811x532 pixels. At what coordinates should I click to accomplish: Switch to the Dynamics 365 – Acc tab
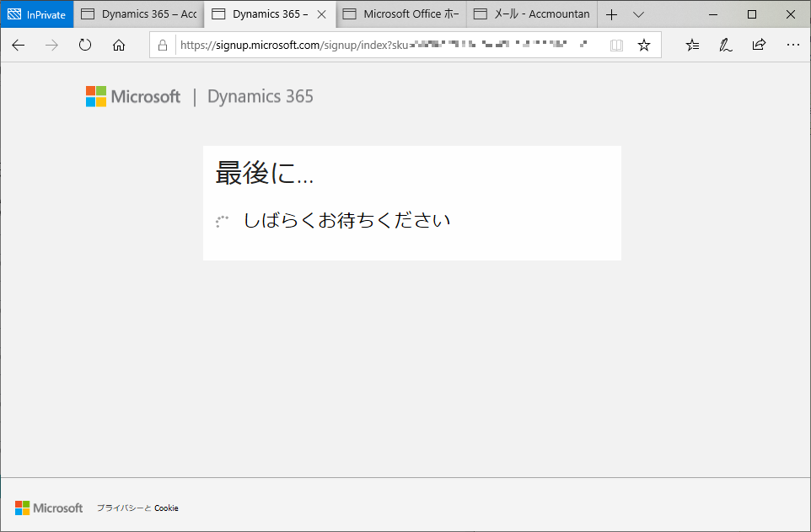(139, 14)
